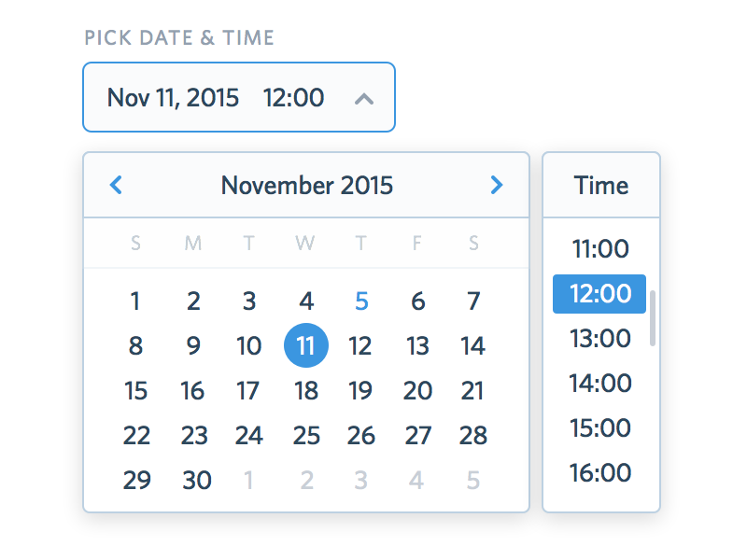Choose 16:00 from time list
This screenshot has height=560, width=747.
point(600,472)
